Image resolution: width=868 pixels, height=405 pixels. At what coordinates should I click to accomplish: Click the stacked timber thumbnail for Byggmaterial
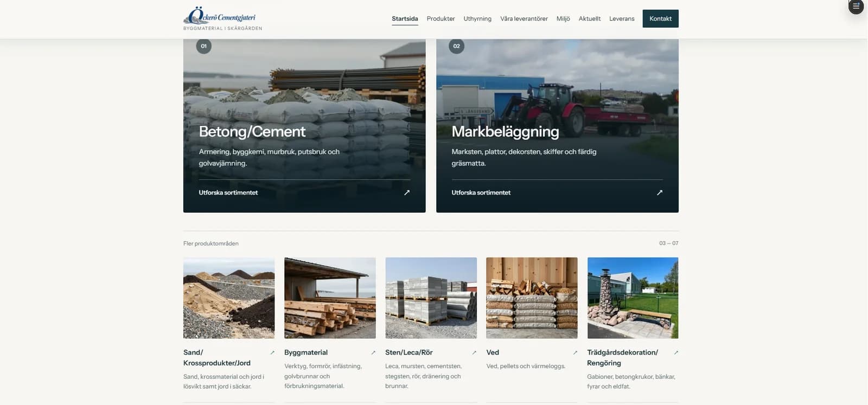point(330,298)
